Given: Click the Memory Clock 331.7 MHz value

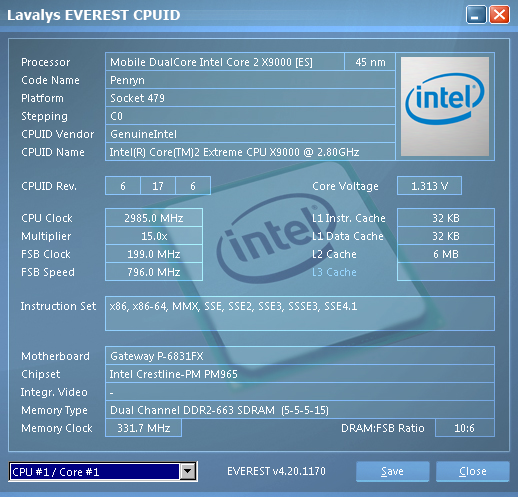Looking at the screenshot, I should (143, 428).
